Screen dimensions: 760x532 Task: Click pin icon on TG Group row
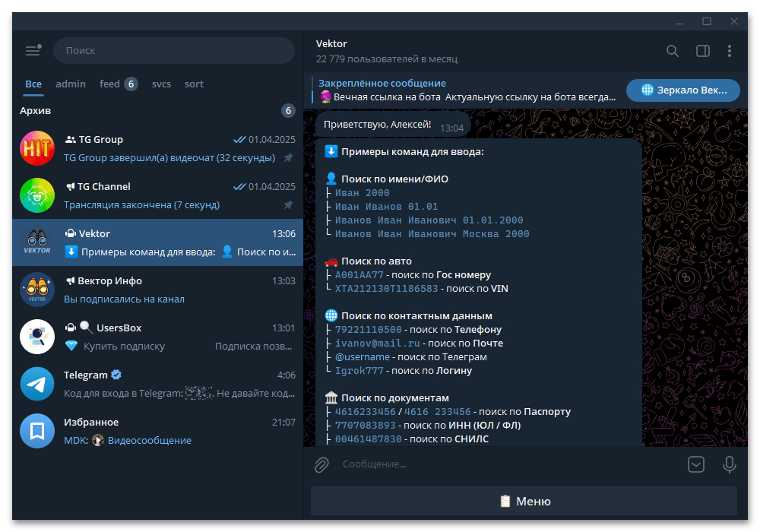tap(288, 158)
